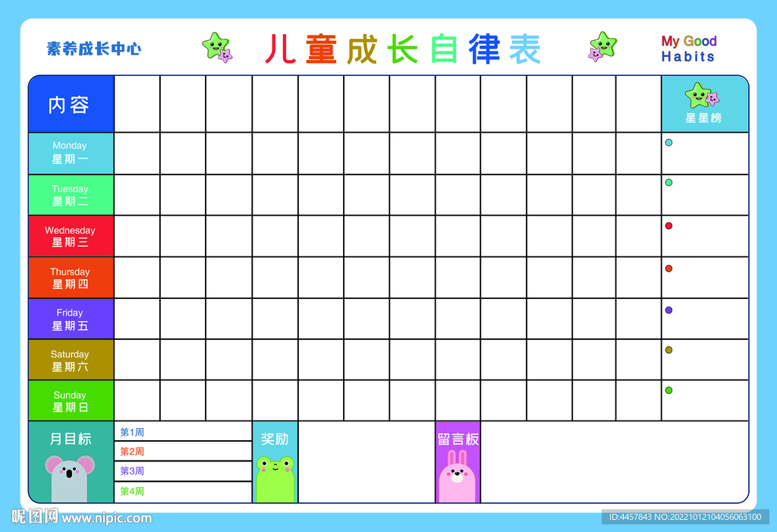
Task: Click the 月目标 heading text
Action: 71,439
